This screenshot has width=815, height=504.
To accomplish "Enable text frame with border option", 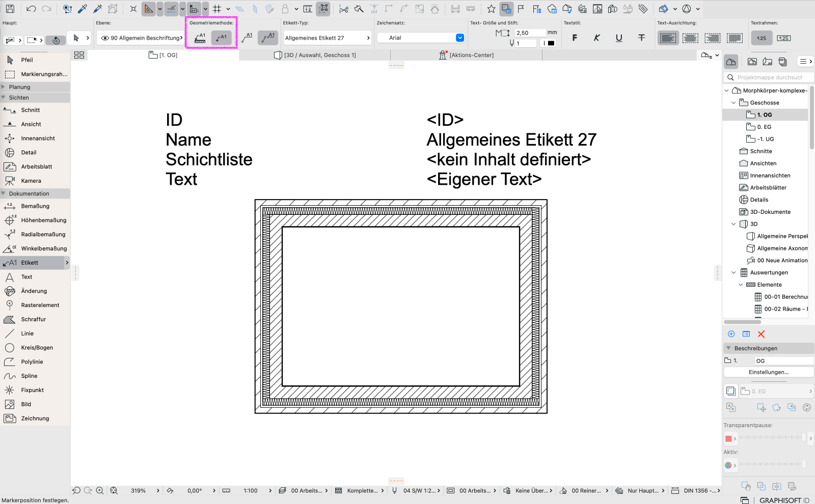I will coord(784,38).
